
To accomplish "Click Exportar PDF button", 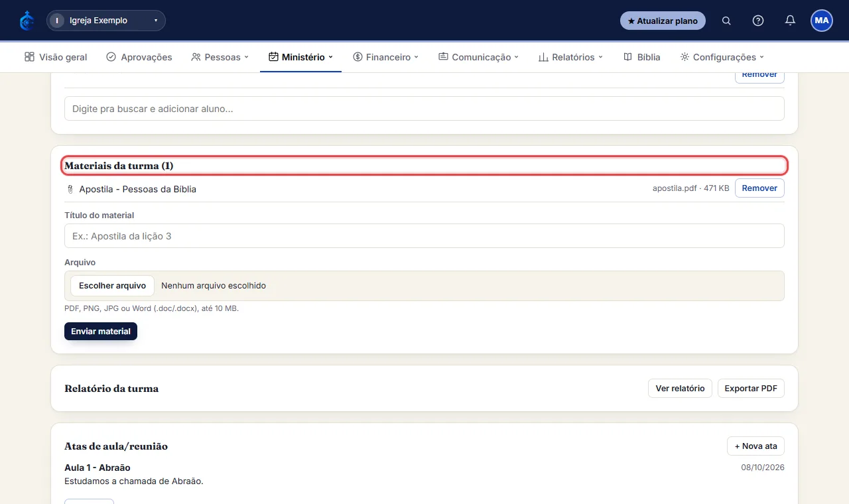I will point(751,388).
